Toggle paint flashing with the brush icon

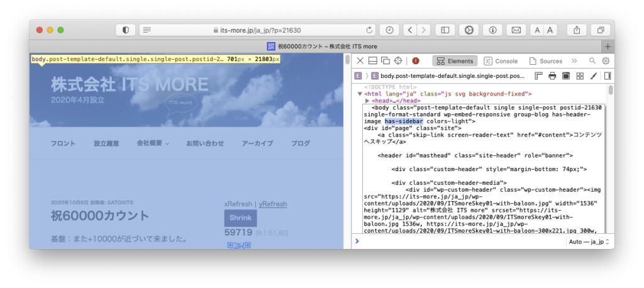[592, 76]
